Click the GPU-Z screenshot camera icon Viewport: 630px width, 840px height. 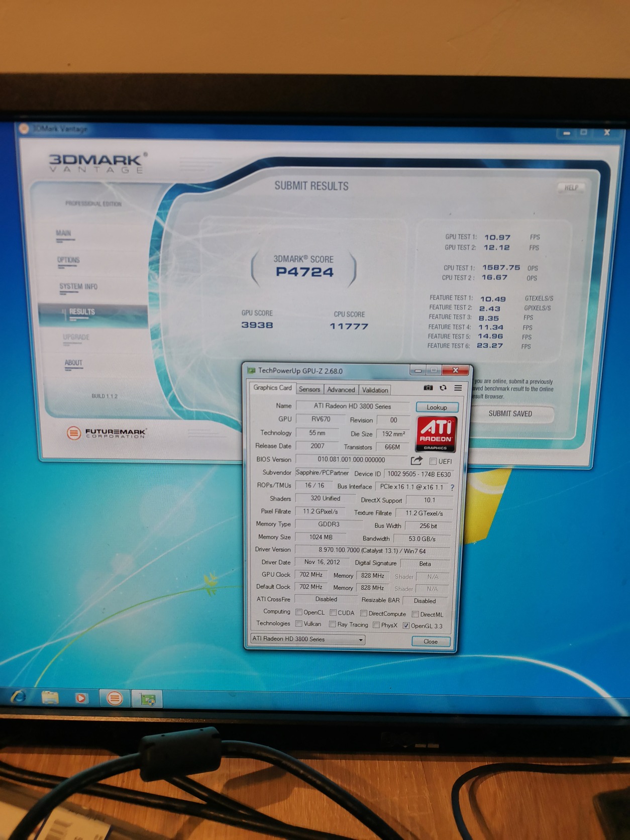click(x=428, y=388)
